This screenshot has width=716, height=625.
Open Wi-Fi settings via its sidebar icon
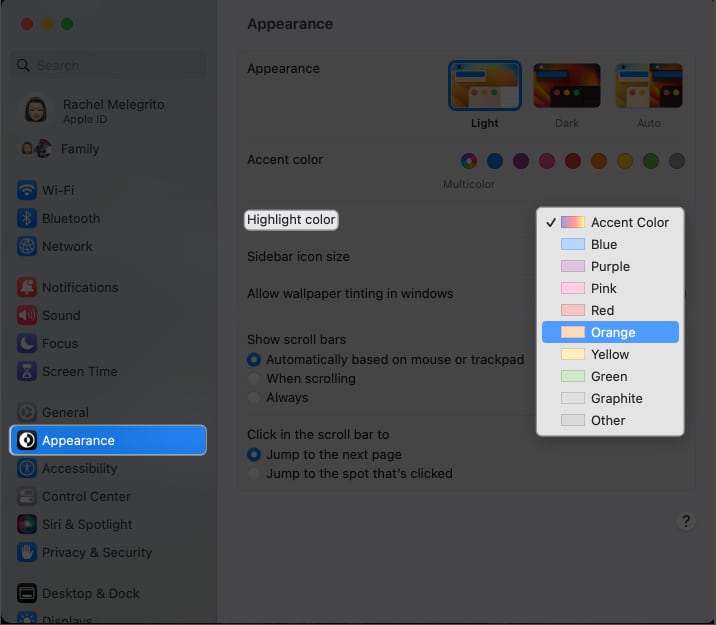point(27,190)
